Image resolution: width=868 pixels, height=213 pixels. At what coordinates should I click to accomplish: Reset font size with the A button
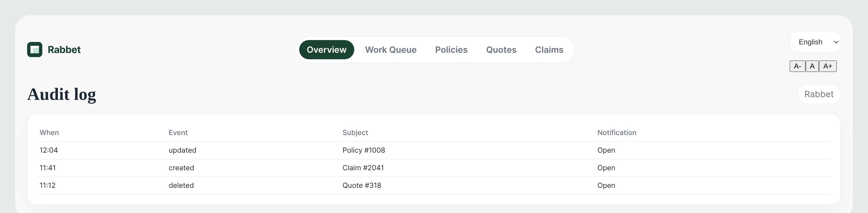pos(812,66)
